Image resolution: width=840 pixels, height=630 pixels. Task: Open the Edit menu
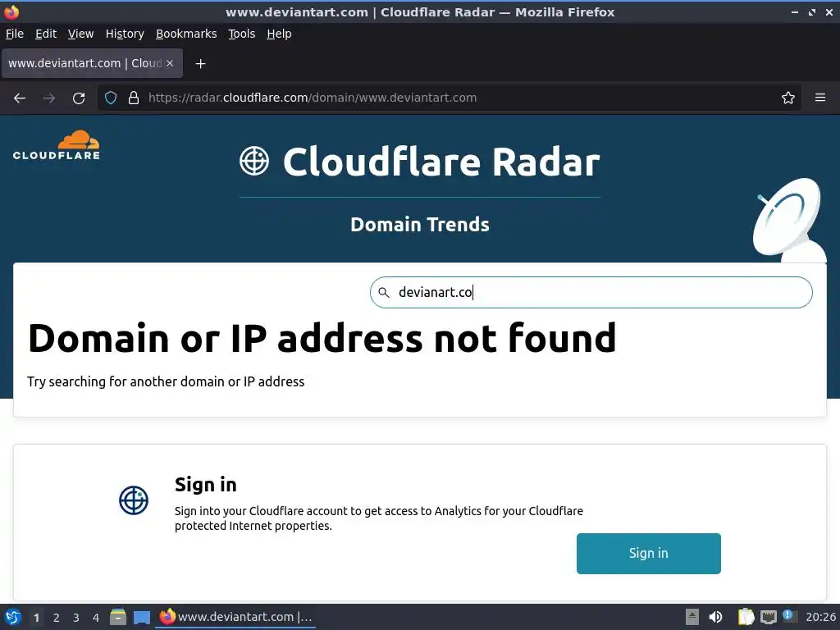tap(46, 34)
